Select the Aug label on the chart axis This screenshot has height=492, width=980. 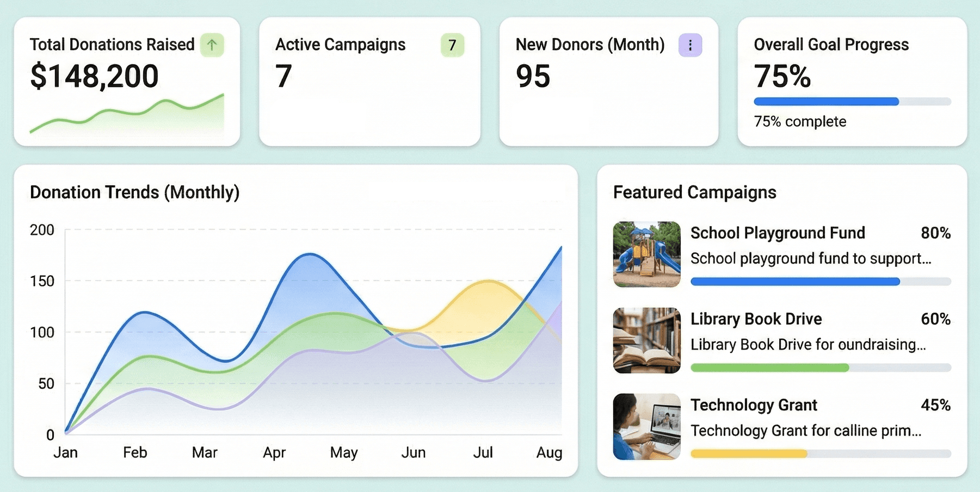(x=551, y=452)
